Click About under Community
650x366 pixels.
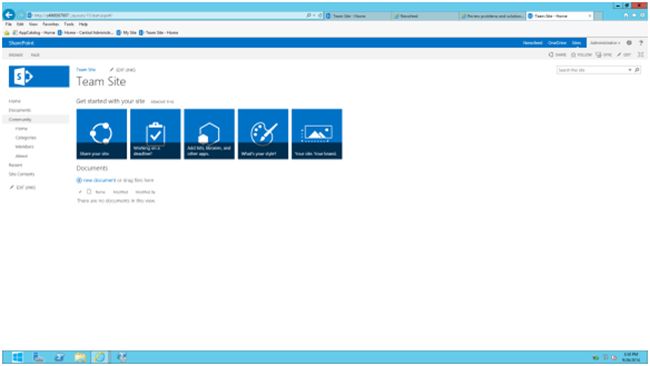(22, 156)
